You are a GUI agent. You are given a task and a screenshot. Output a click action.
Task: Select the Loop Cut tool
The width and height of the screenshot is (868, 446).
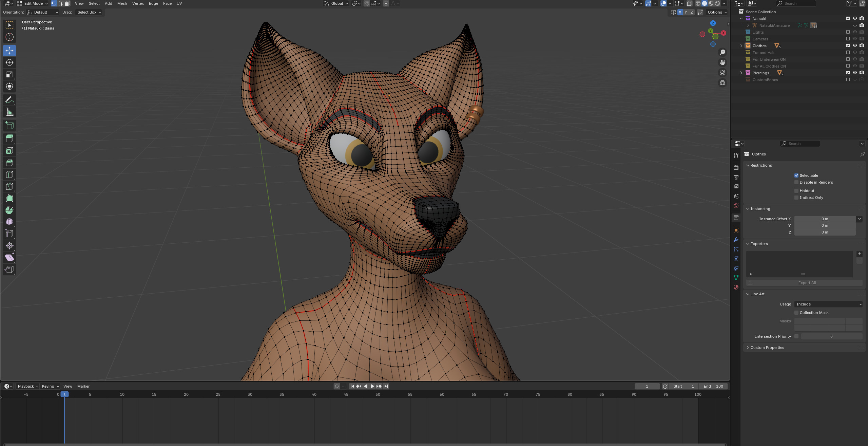click(x=9, y=174)
